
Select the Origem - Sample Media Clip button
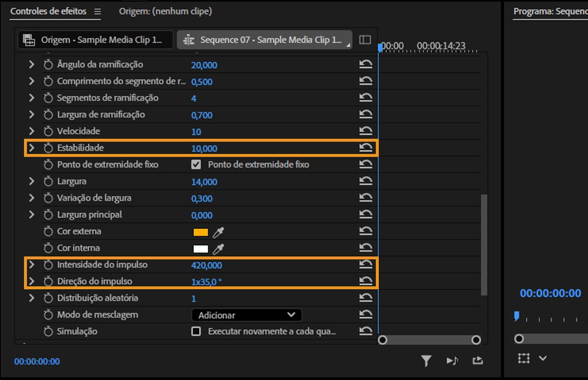pyautogui.click(x=96, y=39)
